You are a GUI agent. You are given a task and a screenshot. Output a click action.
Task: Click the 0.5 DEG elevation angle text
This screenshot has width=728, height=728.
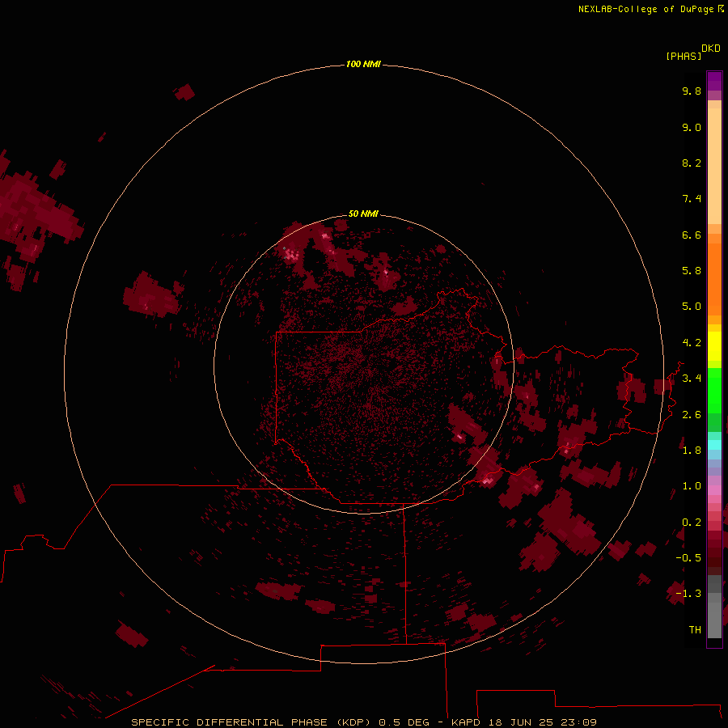[405, 722]
